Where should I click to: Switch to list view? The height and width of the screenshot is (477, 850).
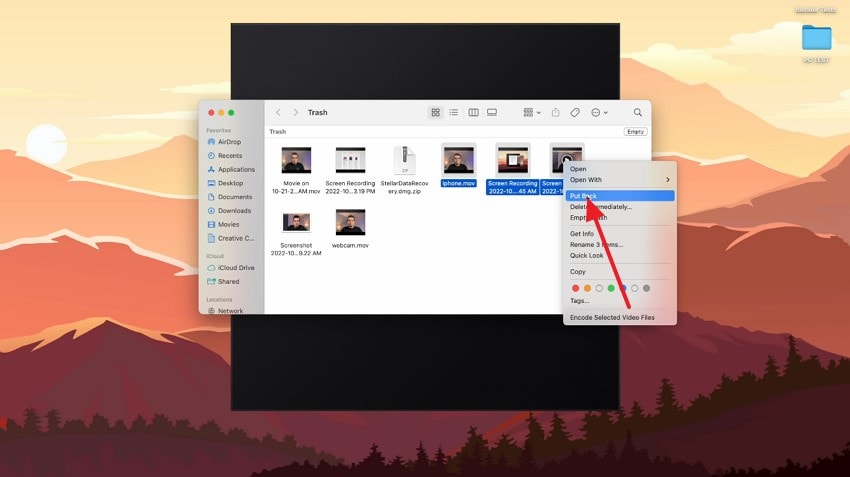(x=454, y=112)
